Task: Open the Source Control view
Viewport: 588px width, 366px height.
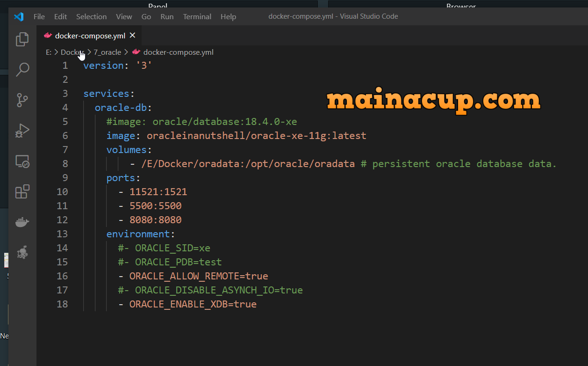Action: point(22,100)
